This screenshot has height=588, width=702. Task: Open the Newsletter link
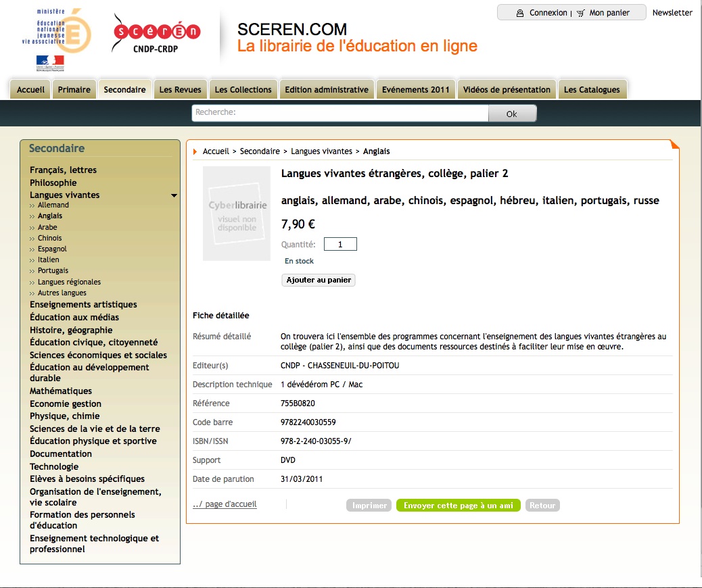click(x=672, y=13)
